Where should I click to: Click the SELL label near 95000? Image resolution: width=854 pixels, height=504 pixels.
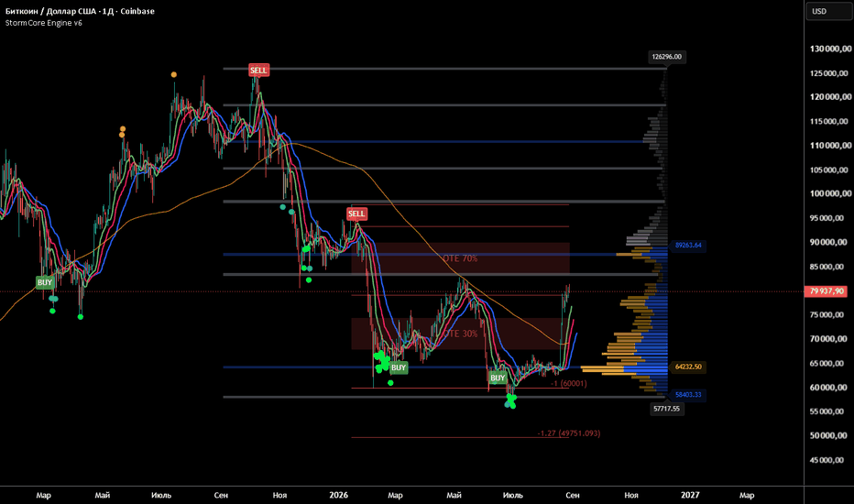pos(356,214)
